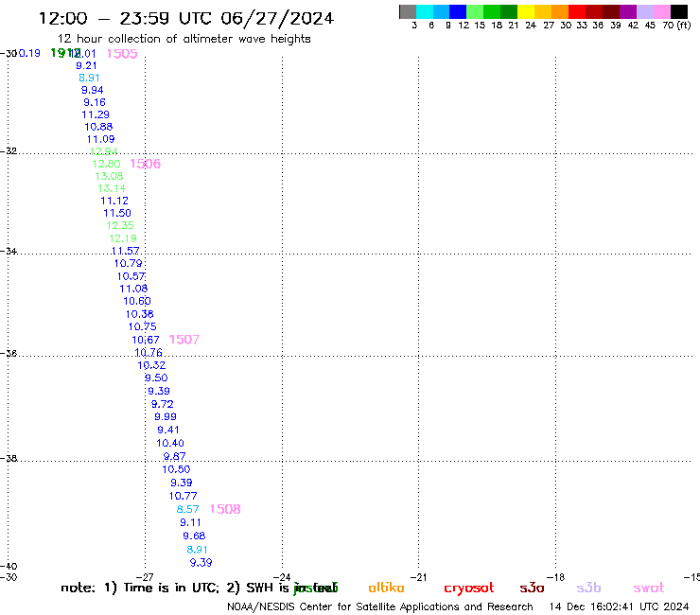Select the pink time label 1506

click(145, 164)
